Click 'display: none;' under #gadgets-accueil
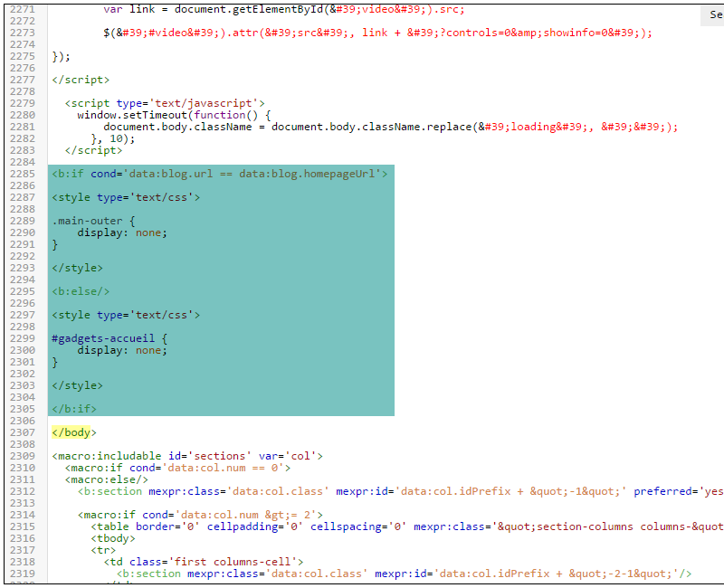 point(122,350)
